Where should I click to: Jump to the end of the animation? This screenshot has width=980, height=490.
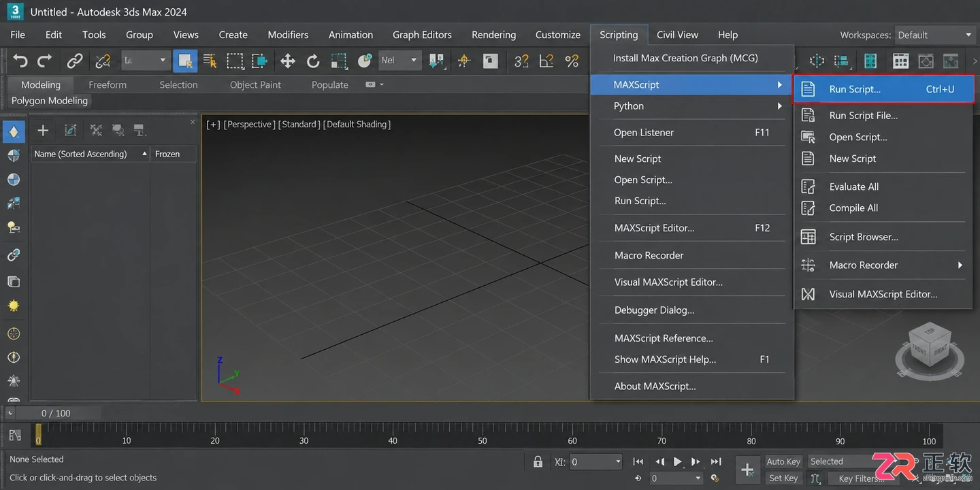[x=716, y=461]
